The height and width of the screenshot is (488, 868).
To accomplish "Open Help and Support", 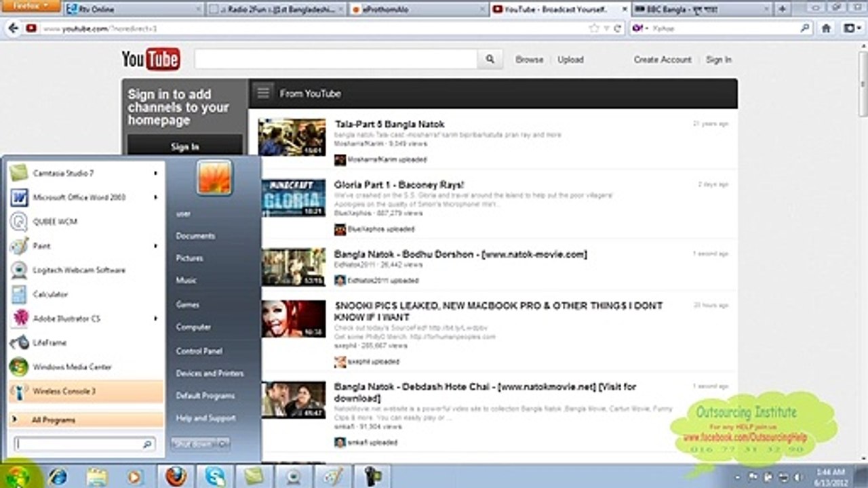I will (206, 418).
